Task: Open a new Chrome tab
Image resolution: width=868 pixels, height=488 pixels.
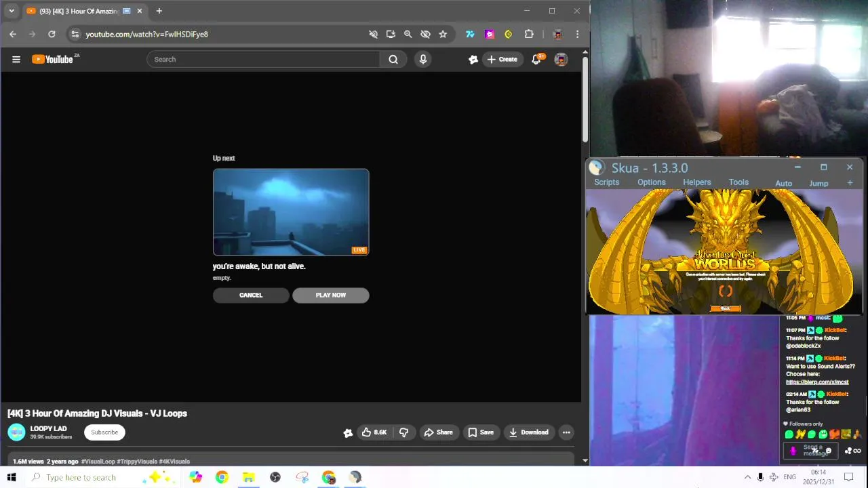Action: click(159, 11)
